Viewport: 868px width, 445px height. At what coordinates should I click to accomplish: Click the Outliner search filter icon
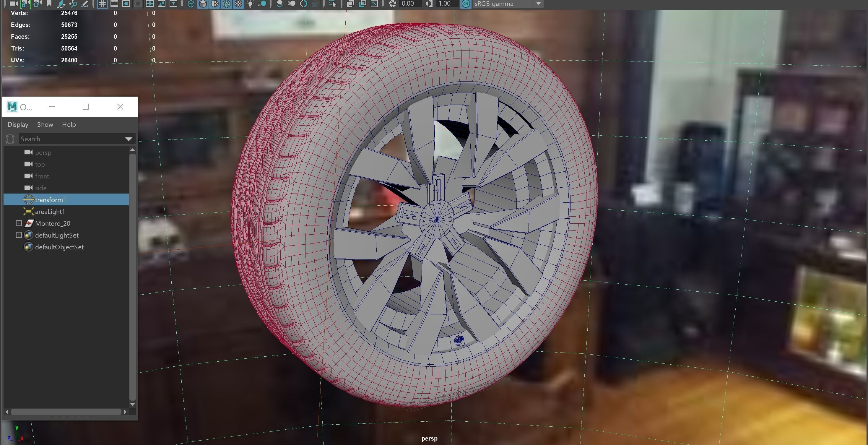coord(10,139)
